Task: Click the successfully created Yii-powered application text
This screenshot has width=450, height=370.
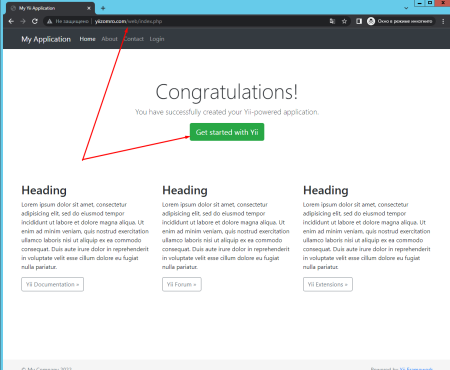Action: pyautogui.click(x=227, y=112)
